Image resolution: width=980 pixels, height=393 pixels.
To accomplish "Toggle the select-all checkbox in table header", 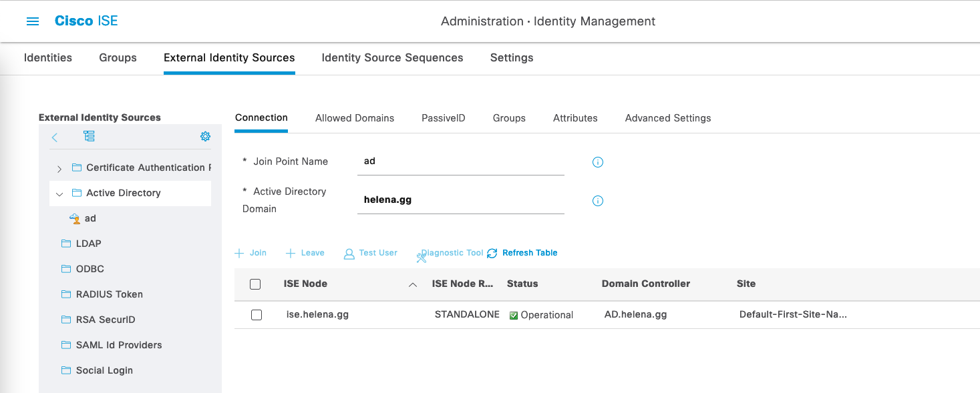I will coord(255,284).
